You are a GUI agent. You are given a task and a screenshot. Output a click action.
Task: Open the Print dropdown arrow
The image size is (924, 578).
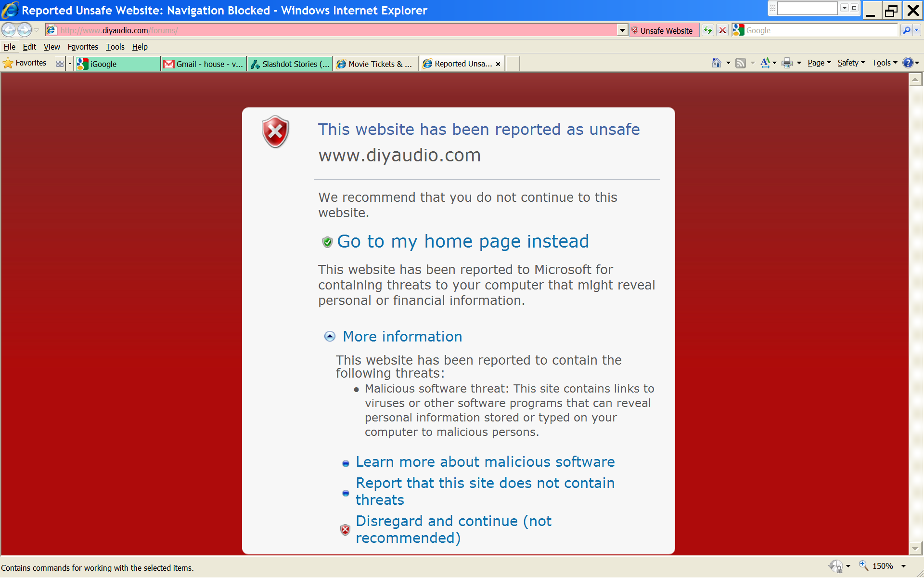pos(799,63)
